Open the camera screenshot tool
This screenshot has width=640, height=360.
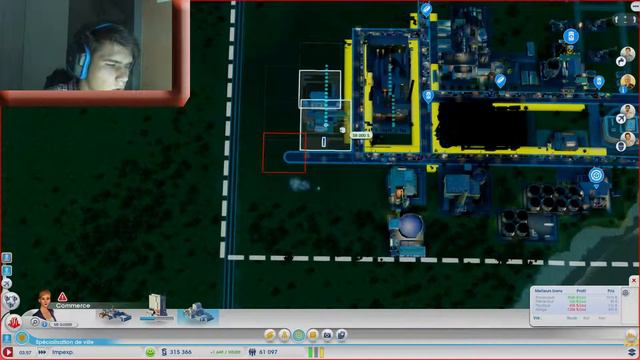(327, 335)
